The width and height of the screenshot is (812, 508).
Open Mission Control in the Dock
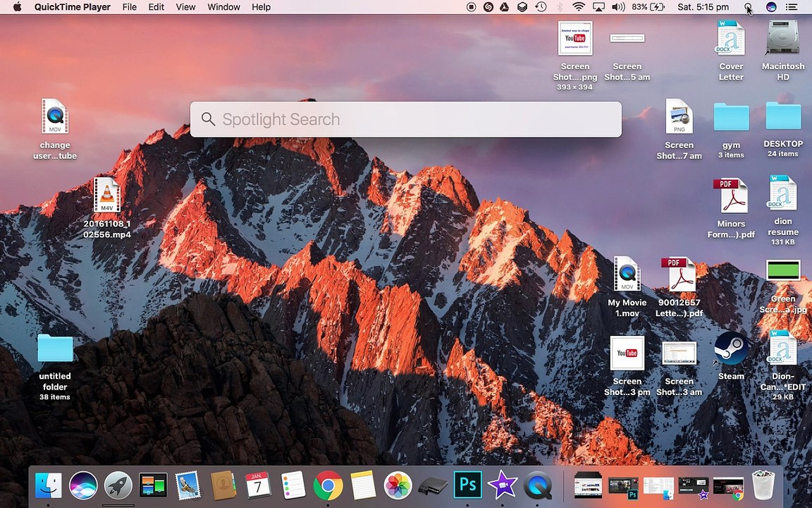[x=153, y=485]
